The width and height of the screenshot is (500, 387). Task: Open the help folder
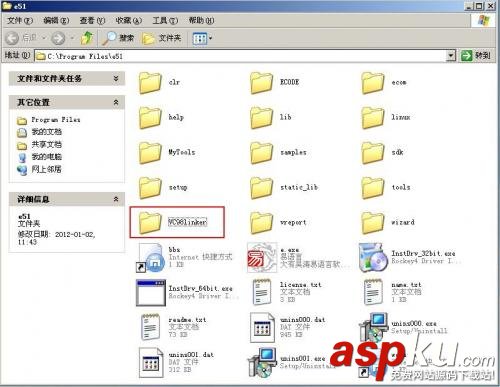tap(150, 118)
